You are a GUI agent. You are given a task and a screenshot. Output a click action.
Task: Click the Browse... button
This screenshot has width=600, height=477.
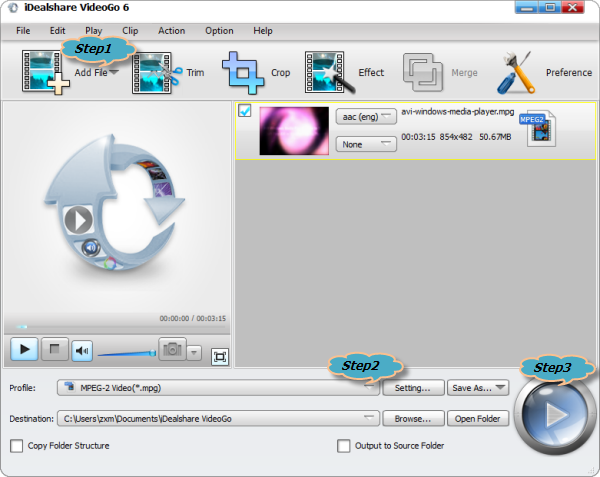click(413, 418)
